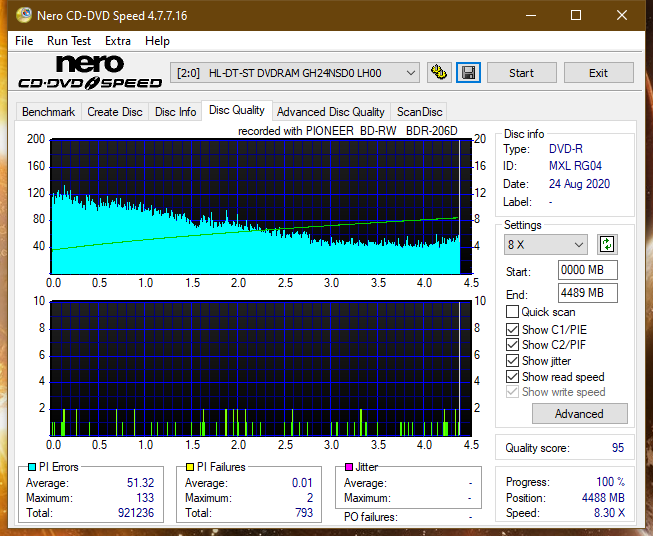Viewport: 653px width, 536px height.
Task: Click the date 24 Aug 2020
Action: point(579,184)
